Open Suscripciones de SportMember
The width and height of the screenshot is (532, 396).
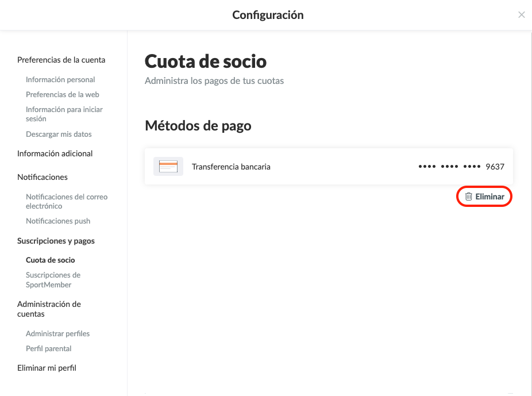point(53,280)
